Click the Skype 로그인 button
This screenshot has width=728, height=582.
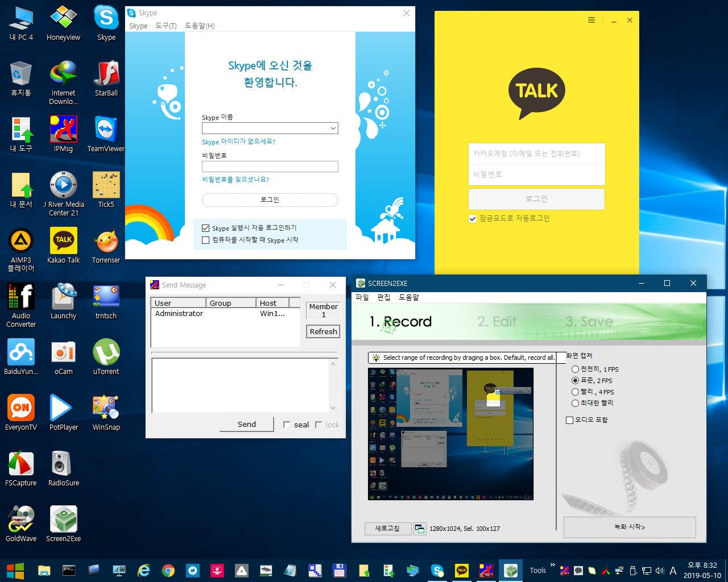point(270,200)
